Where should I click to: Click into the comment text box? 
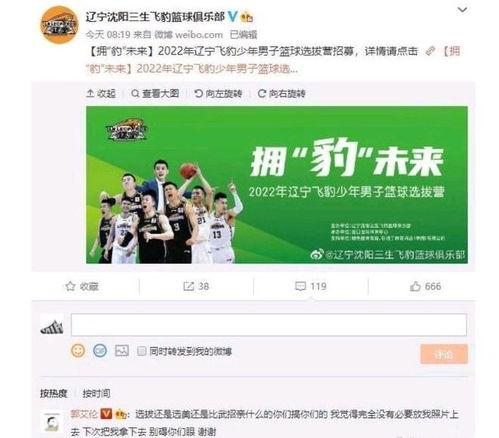tap(269, 324)
